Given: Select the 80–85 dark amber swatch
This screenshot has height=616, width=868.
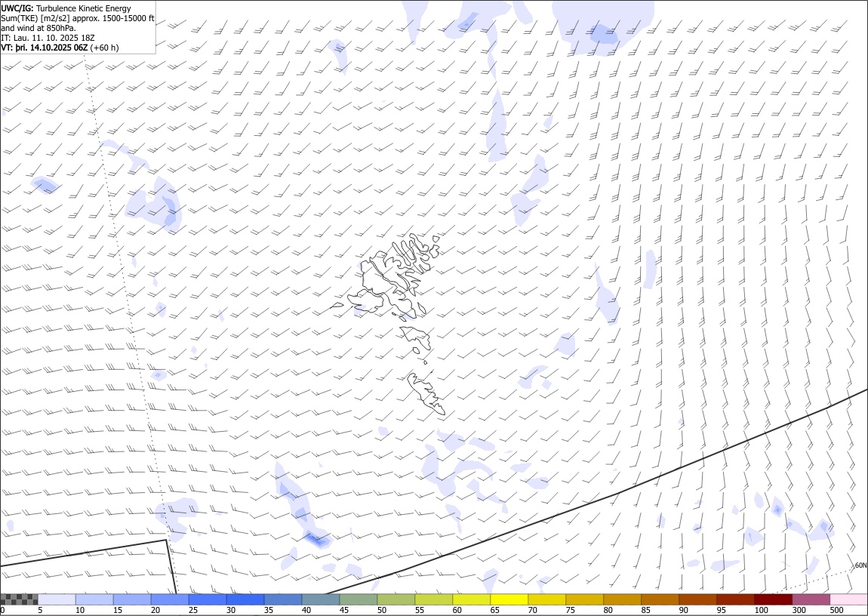Looking at the screenshot, I should pyautogui.click(x=623, y=599).
